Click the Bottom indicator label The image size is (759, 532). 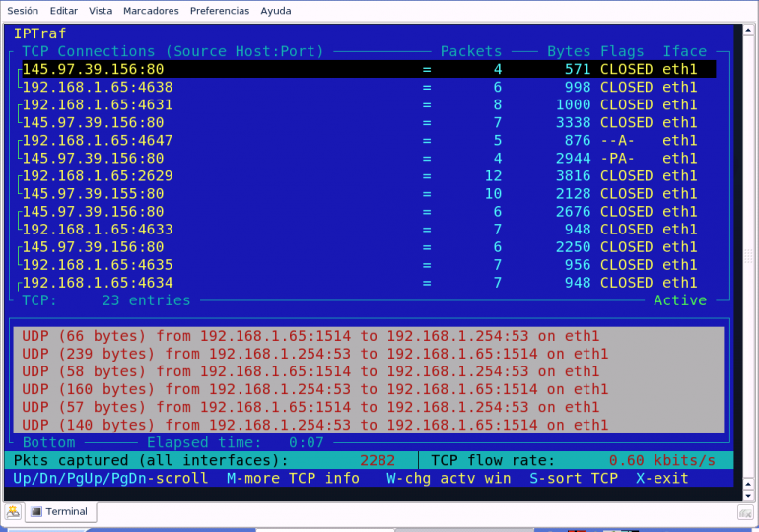[x=49, y=442]
